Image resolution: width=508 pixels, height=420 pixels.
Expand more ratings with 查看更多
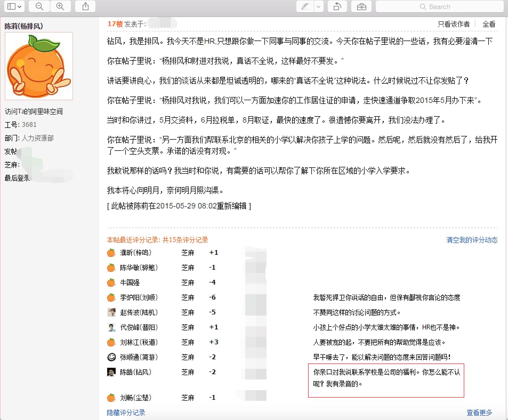pyautogui.click(x=479, y=413)
